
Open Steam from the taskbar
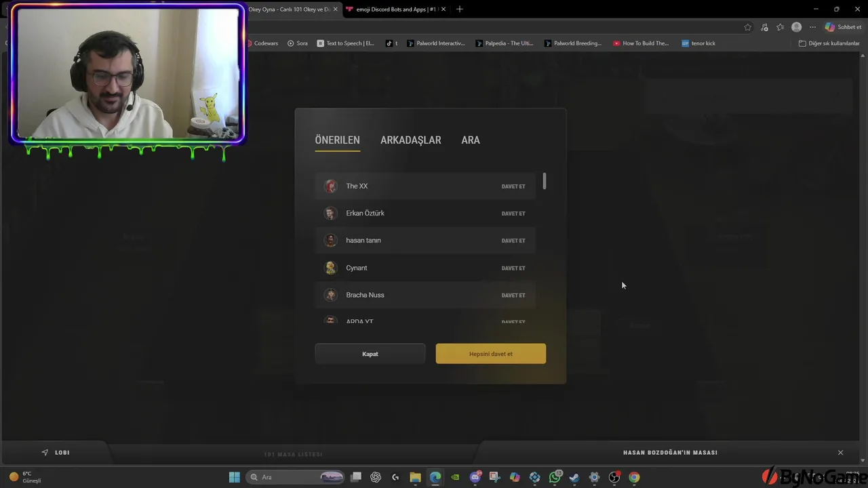point(574,477)
